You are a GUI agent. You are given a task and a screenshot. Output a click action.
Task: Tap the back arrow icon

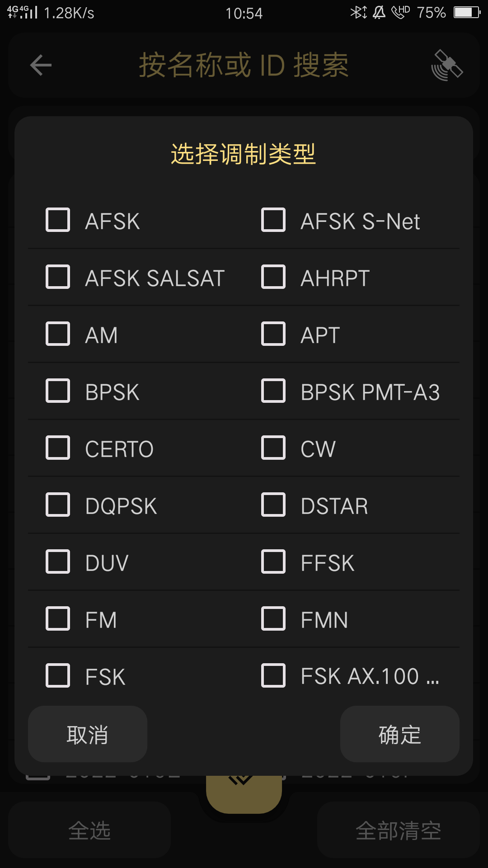click(x=41, y=66)
